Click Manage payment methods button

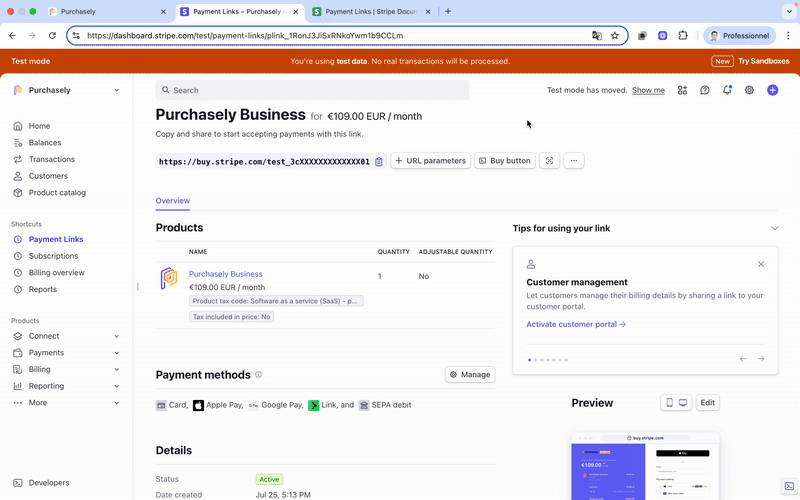coord(470,374)
